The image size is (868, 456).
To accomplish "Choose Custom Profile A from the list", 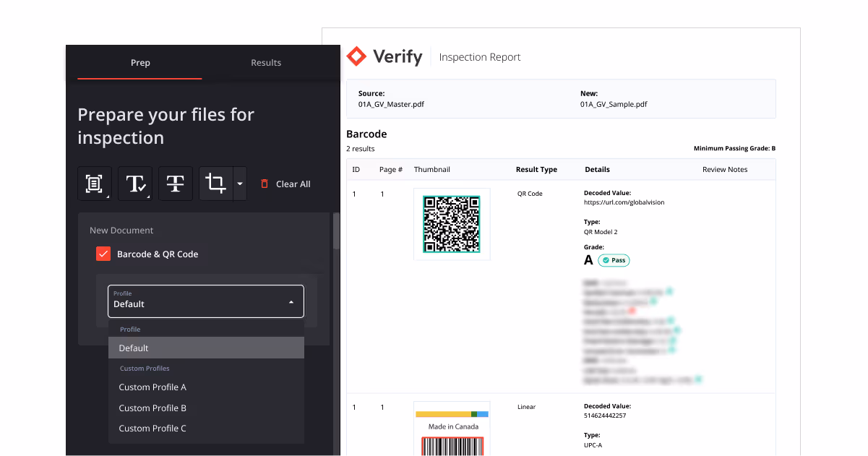I will pos(206,387).
